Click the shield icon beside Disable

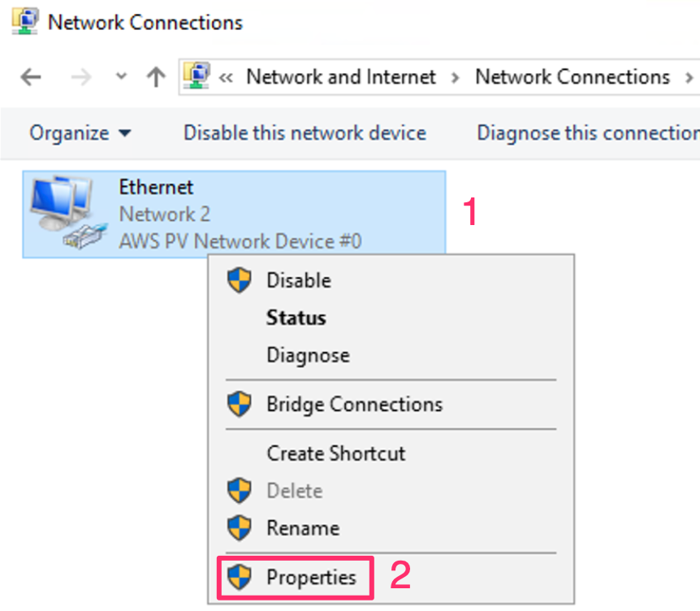click(239, 280)
